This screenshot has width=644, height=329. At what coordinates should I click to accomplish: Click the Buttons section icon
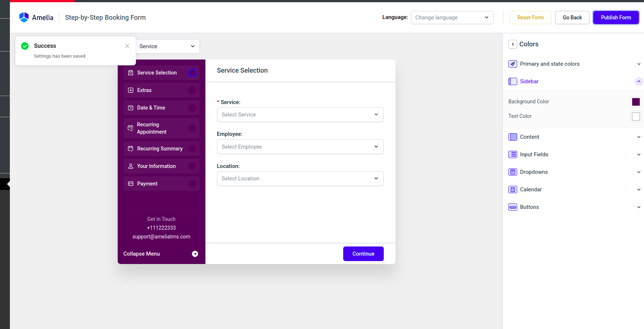tap(513, 207)
